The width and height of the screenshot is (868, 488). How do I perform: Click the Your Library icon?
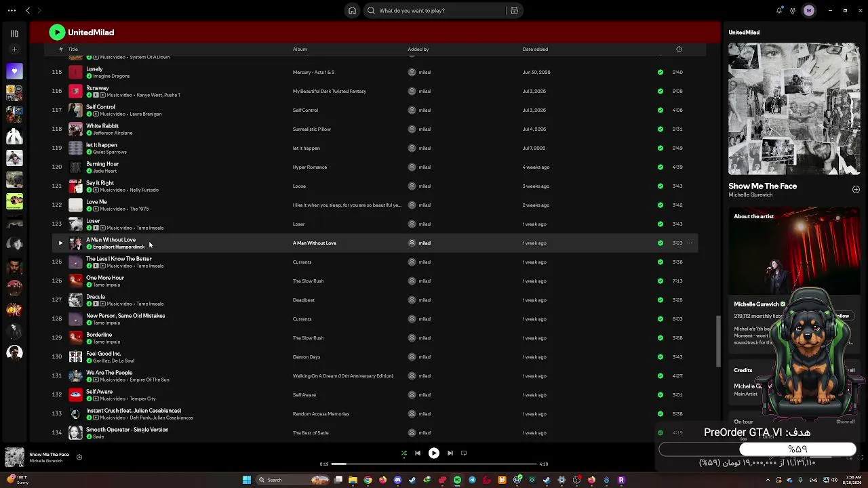14,33
